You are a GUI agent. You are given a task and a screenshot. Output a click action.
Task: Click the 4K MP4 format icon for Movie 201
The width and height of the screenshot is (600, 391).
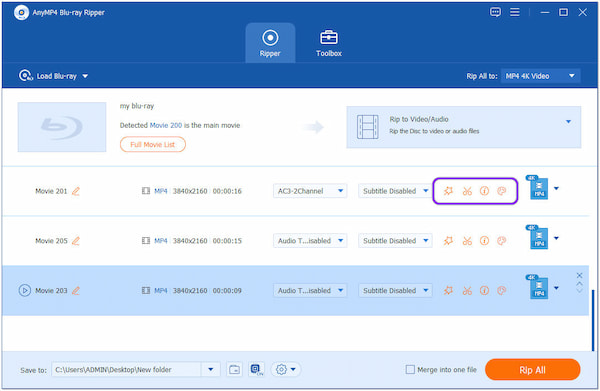(538, 187)
